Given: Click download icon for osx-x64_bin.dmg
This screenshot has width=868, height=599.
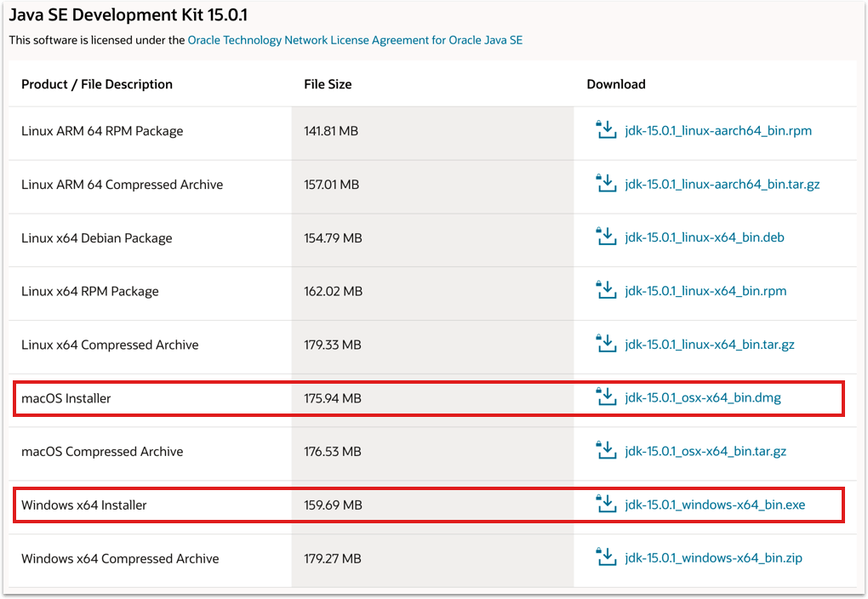Looking at the screenshot, I should click(x=606, y=397).
